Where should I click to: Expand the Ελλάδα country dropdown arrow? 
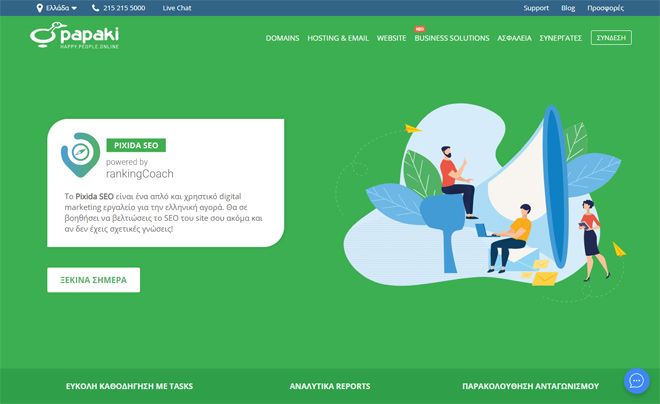coord(74,8)
